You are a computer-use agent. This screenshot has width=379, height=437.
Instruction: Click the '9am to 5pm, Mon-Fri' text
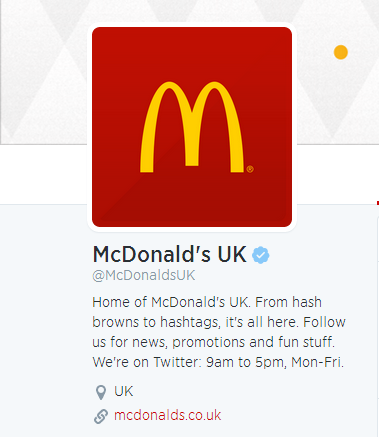click(x=275, y=362)
